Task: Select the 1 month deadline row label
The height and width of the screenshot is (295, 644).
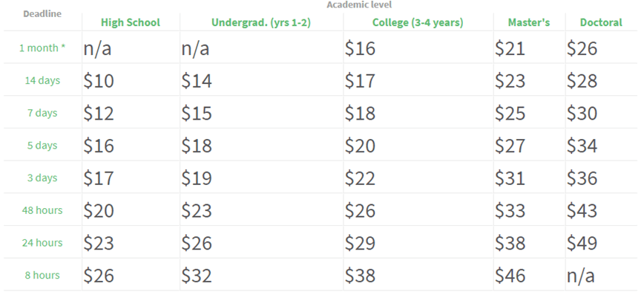Action: [42, 48]
